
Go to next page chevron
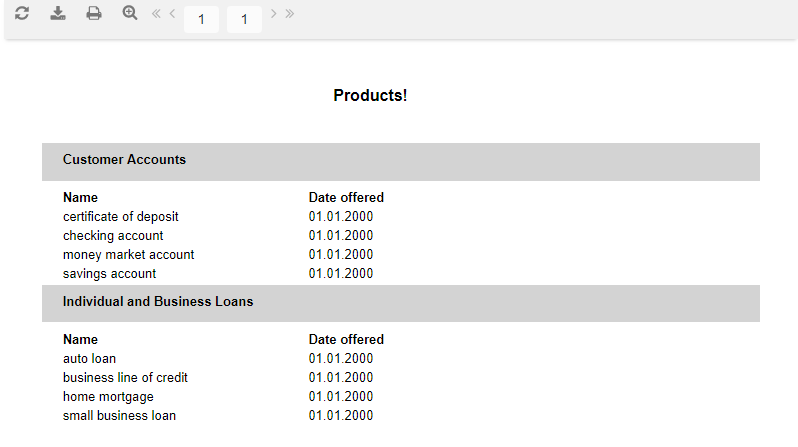click(x=273, y=14)
